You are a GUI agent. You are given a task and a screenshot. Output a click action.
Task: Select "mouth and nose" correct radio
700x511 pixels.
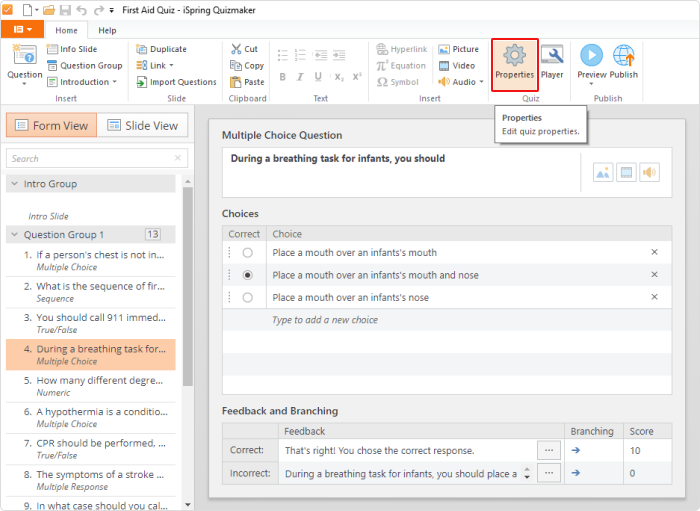[x=247, y=275]
